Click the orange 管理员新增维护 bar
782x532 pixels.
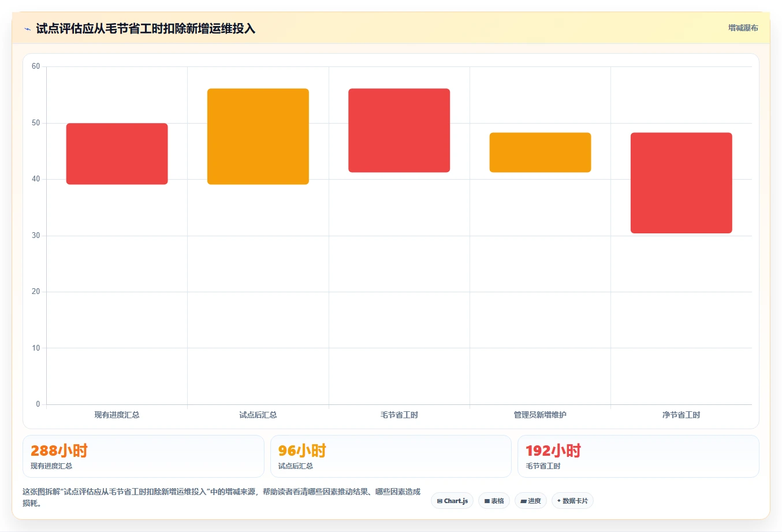click(540, 152)
